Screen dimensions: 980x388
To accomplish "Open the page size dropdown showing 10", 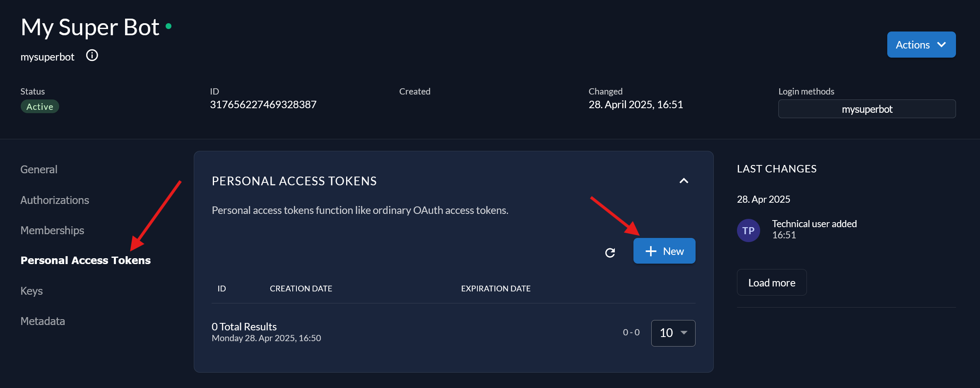I will pyautogui.click(x=673, y=333).
